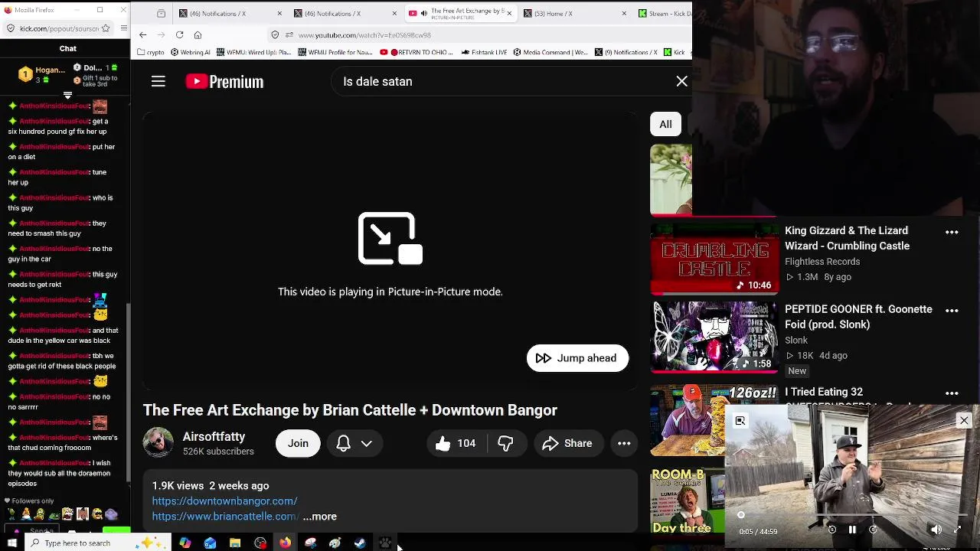Select the All filter chip
This screenshot has height=551, width=980.
tap(665, 124)
